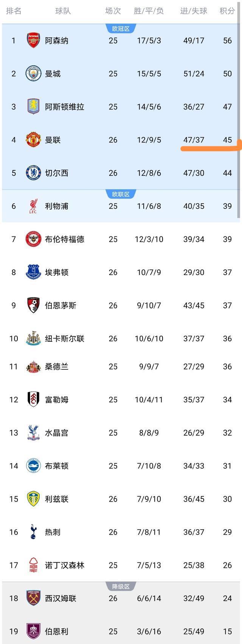Viewport: 242px width, 644px height.
Task: Select the 伯恩利 row at rank 19
Action: pos(121,631)
